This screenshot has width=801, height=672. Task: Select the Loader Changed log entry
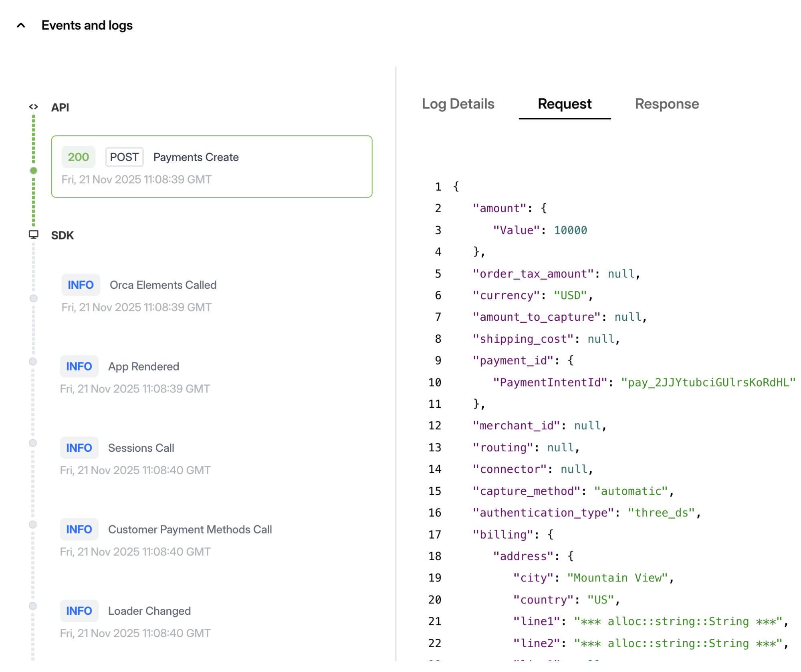[x=149, y=611]
